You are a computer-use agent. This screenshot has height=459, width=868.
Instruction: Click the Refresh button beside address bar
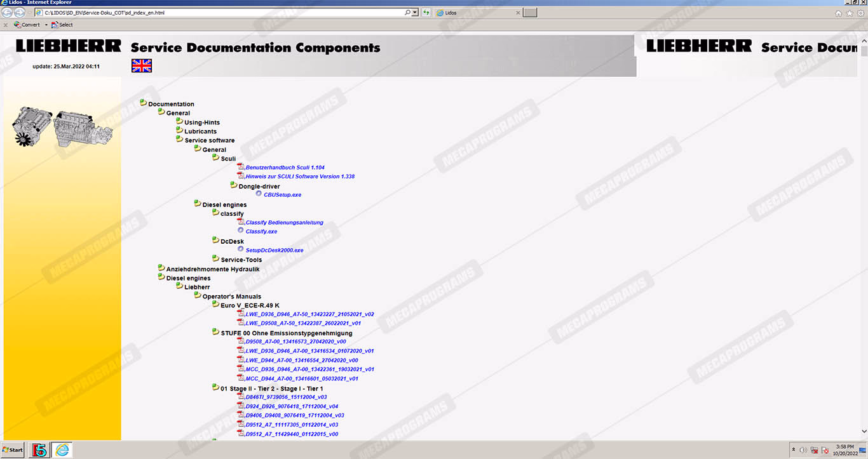coord(426,13)
